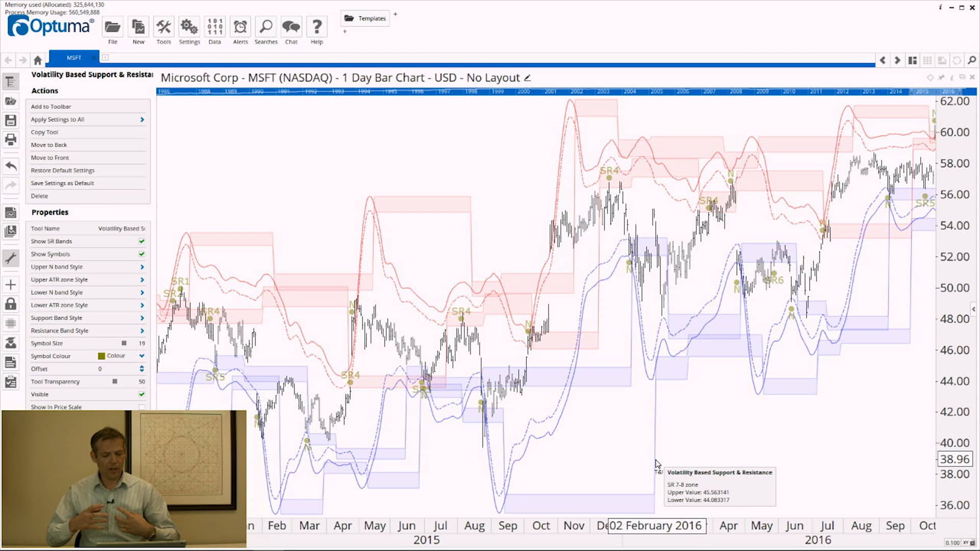Expand Apply Settings to All submenu

pyautogui.click(x=142, y=119)
